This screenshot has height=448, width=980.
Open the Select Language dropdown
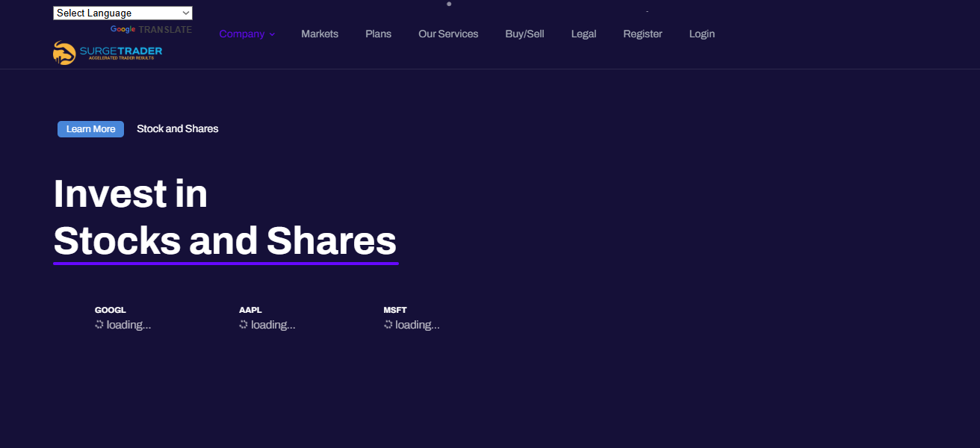tap(122, 13)
